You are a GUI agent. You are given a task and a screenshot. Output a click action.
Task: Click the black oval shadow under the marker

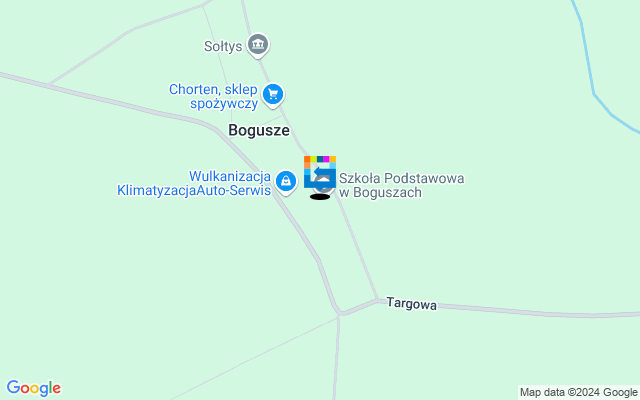tap(320, 197)
